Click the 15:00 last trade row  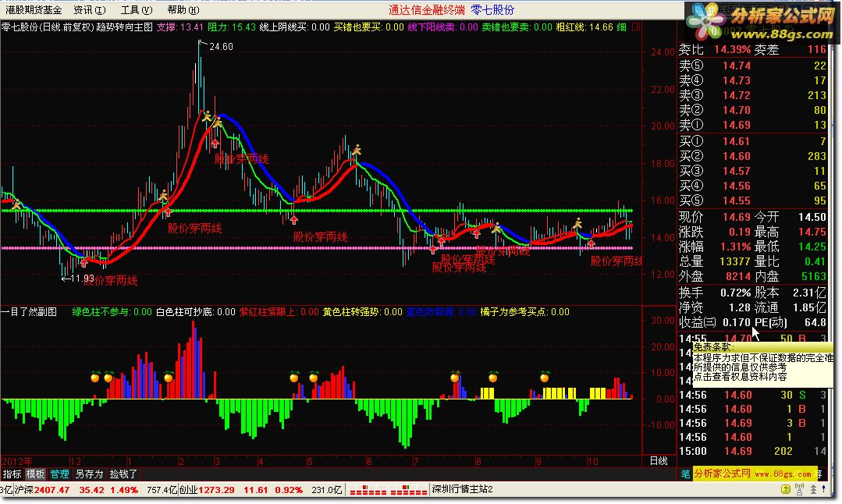pos(752,451)
